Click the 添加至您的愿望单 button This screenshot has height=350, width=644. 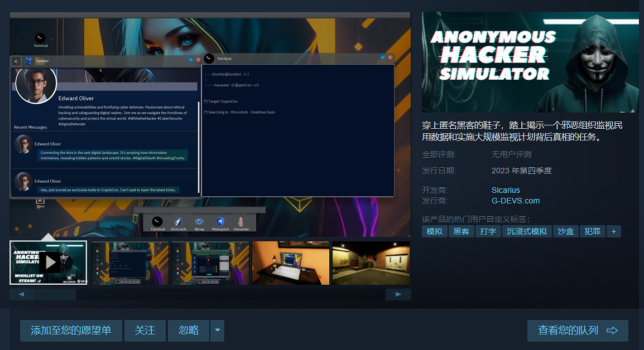point(71,330)
